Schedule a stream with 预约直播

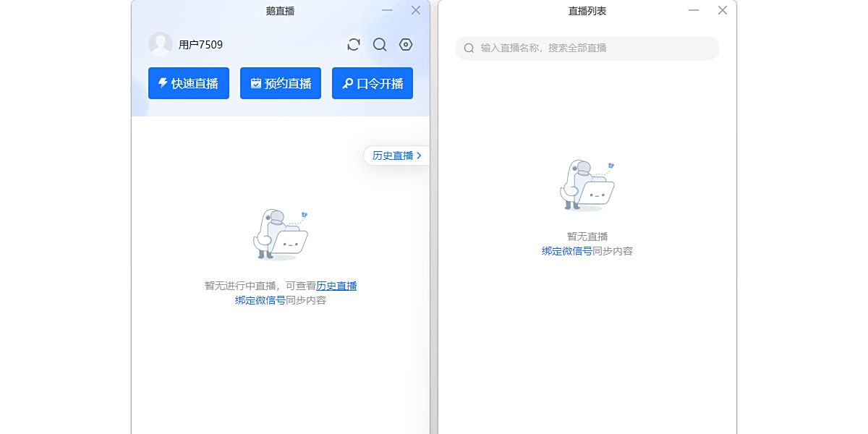[281, 82]
